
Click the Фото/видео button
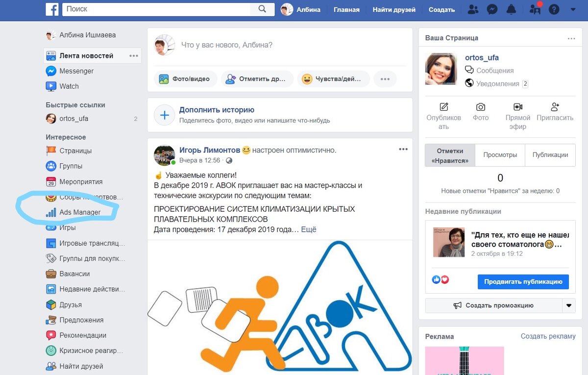point(186,79)
